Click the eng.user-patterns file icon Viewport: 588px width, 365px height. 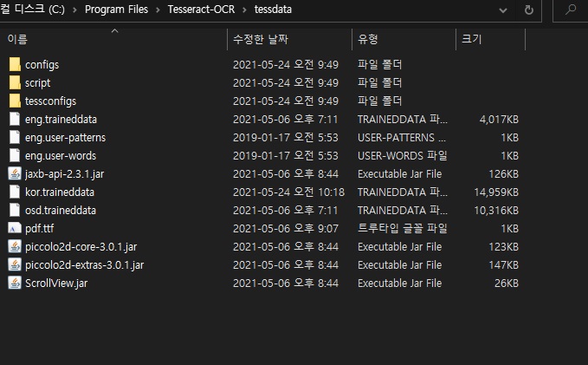point(15,137)
